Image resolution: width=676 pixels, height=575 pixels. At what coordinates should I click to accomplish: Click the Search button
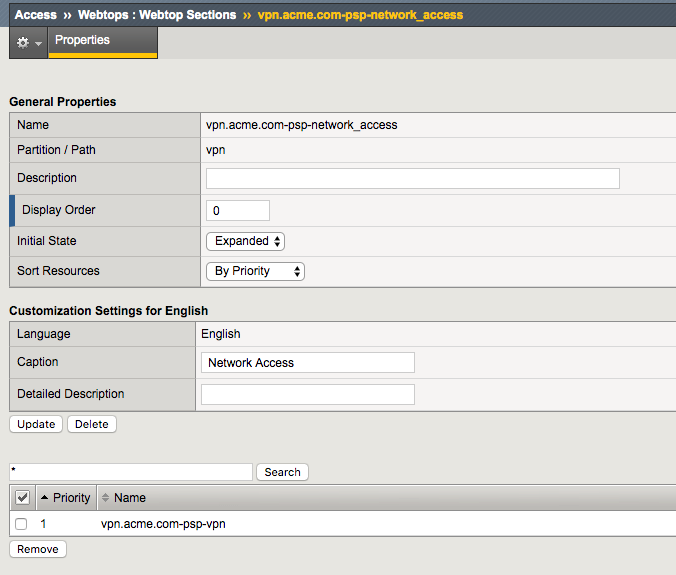coord(282,472)
